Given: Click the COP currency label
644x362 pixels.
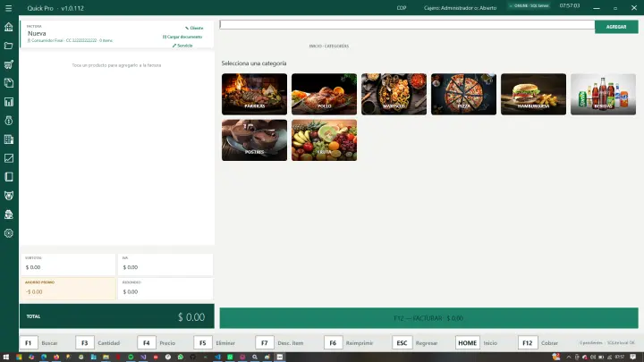Looking at the screenshot, I should pos(402,8).
